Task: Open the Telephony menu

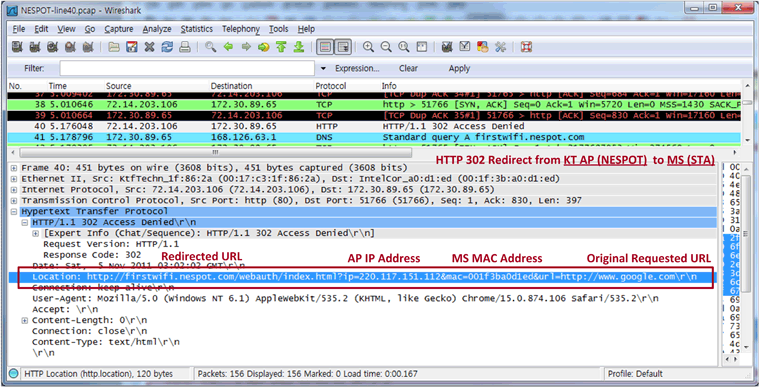Action: (x=241, y=29)
